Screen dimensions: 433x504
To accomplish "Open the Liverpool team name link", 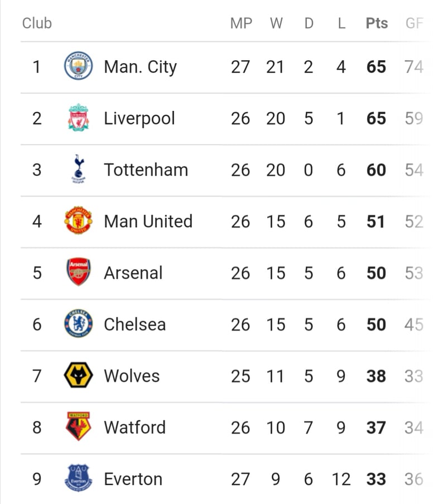I will coord(139,119).
